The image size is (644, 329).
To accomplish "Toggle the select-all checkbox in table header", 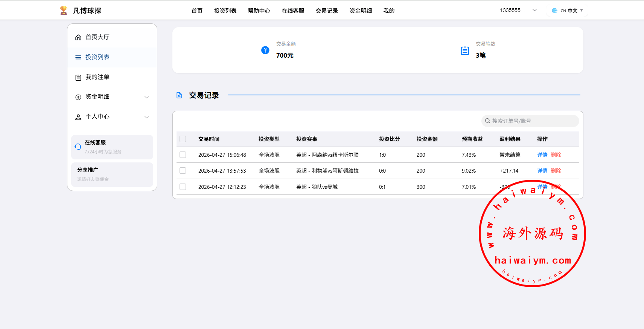I will (x=183, y=139).
